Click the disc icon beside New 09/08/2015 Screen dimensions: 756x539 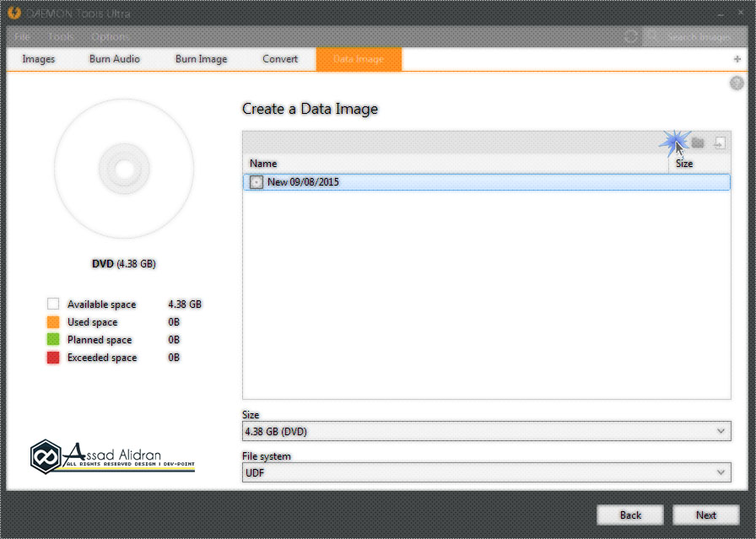256,182
